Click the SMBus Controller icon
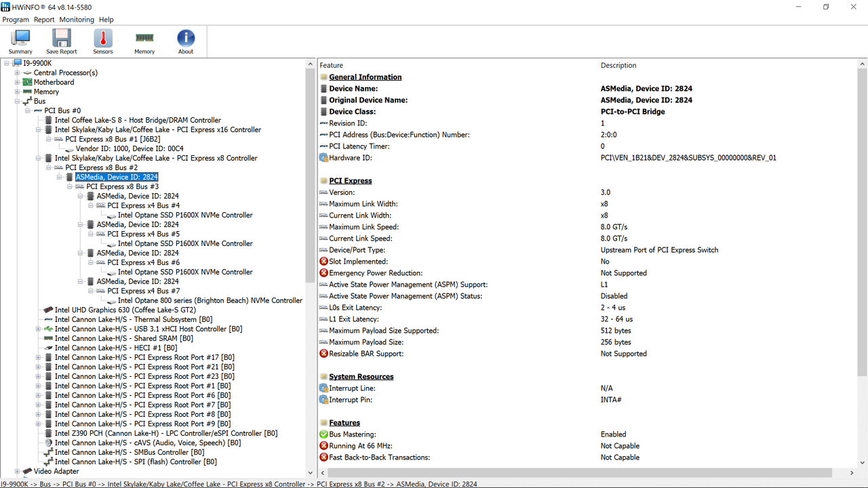 (49, 452)
